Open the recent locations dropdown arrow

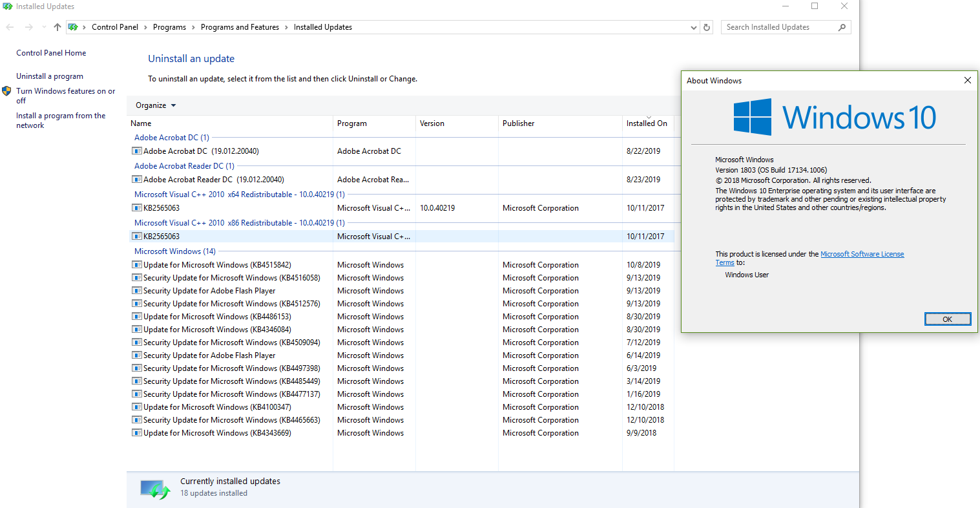click(44, 27)
